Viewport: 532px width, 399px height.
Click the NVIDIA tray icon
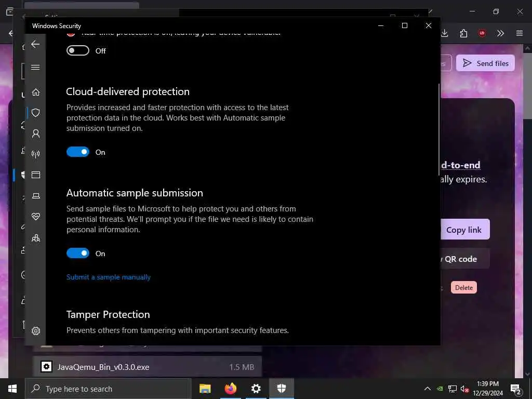(x=440, y=389)
